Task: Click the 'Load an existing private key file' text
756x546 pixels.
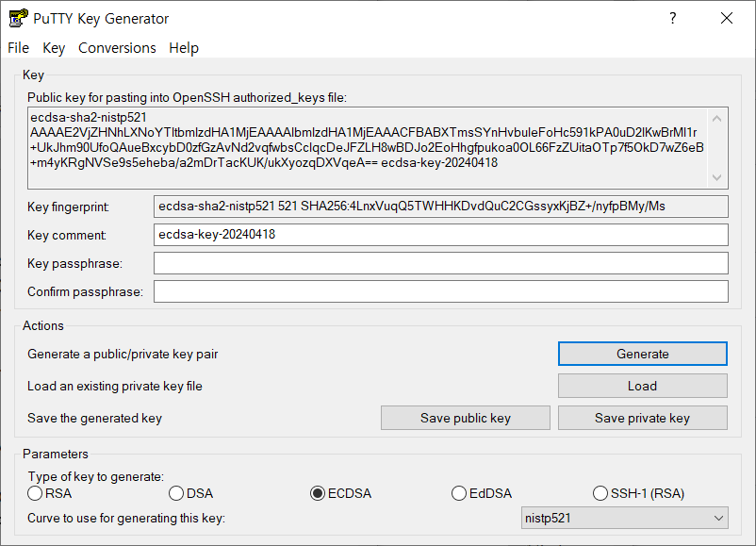Action: (x=115, y=386)
